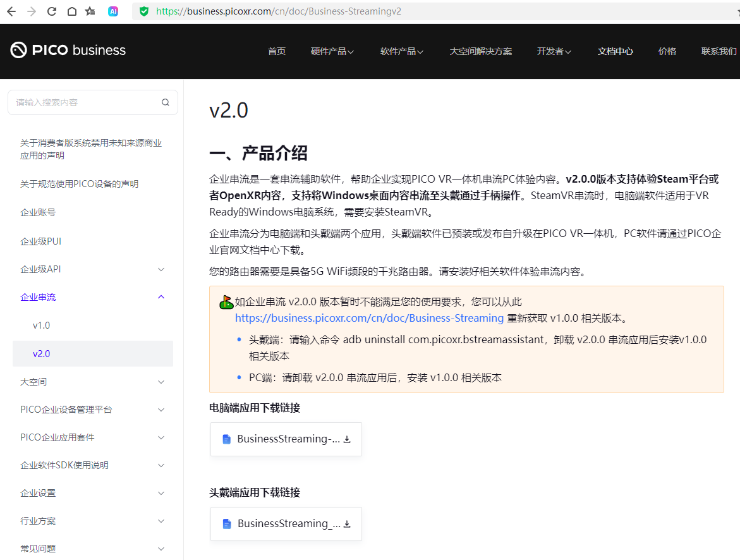Focus the 请输入搜索内容 search box
Viewport: 740px width, 560px height.
click(92, 102)
